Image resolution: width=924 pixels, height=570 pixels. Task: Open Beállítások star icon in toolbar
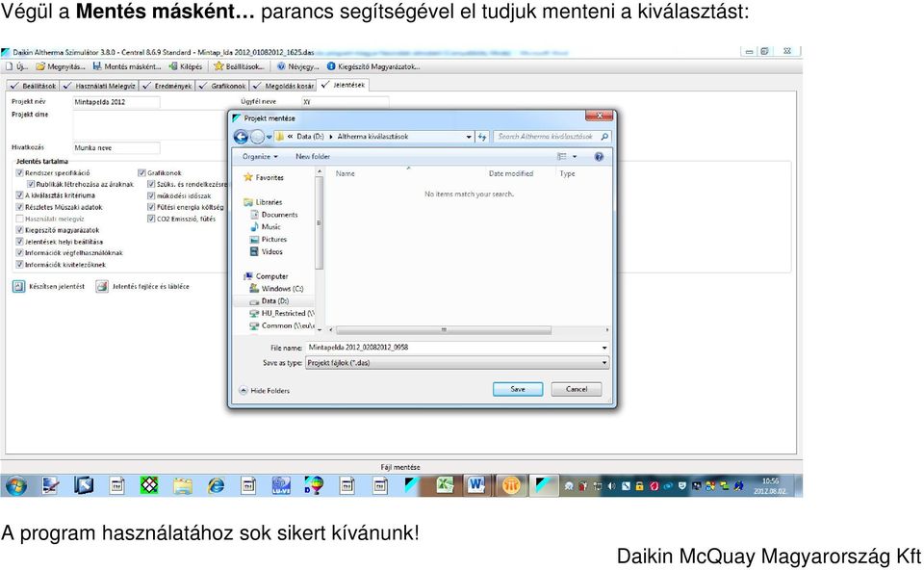tap(218, 66)
